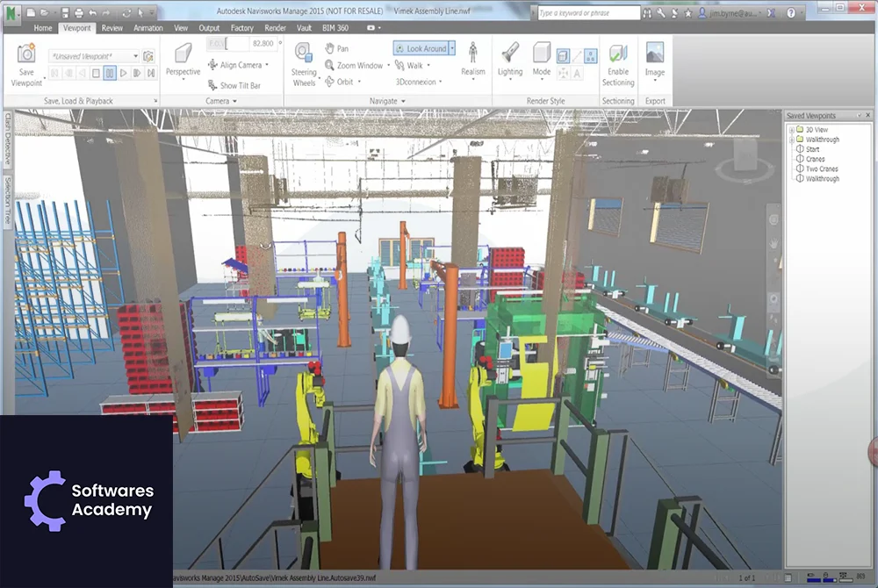Select the Orbit tool
Screen dimensions: 878x588
[x=339, y=82]
